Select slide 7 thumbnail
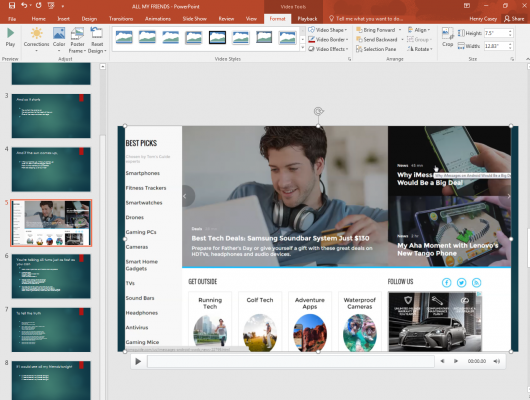The image size is (530, 400). tap(51, 330)
